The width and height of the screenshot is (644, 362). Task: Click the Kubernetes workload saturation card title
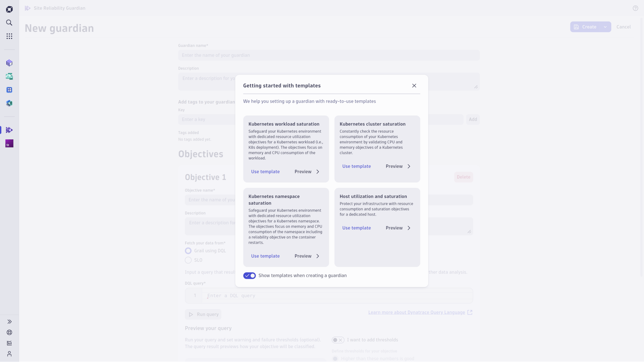tap(284, 124)
